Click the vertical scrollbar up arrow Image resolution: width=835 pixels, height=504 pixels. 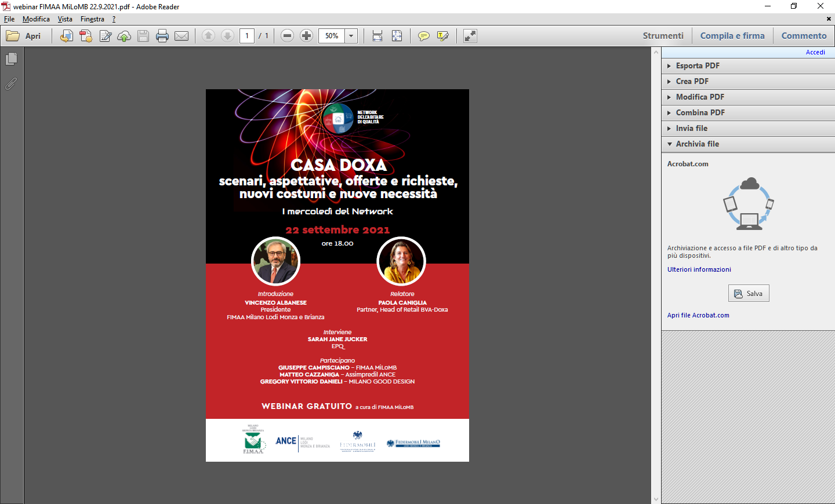point(656,52)
